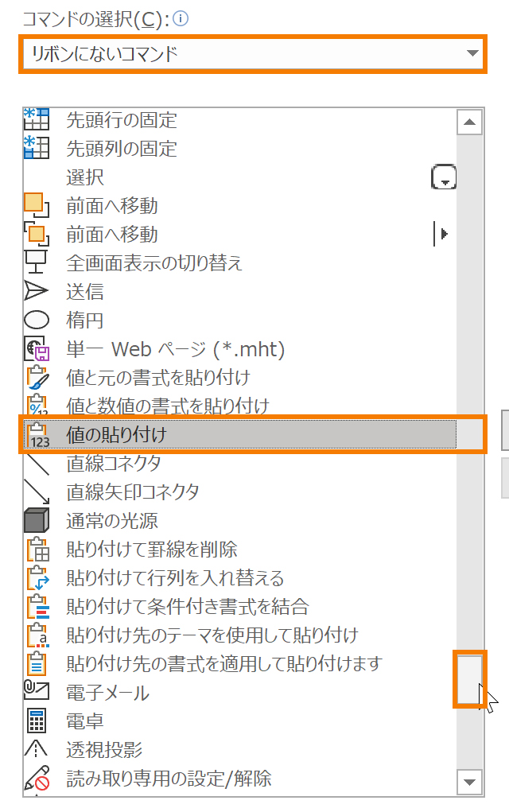Select 貼り付け先の書式を適用して貼り付けます icon
This screenshot has height=812, width=509.
(x=37, y=663)
